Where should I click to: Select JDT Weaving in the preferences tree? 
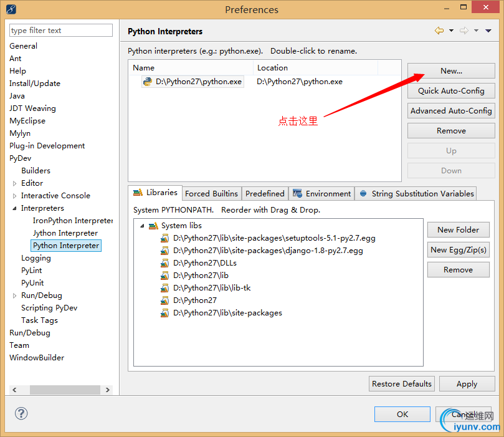[32, 108]
